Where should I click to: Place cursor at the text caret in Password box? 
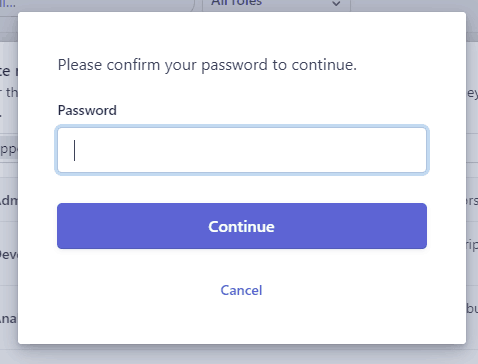(x=75, y=150)
